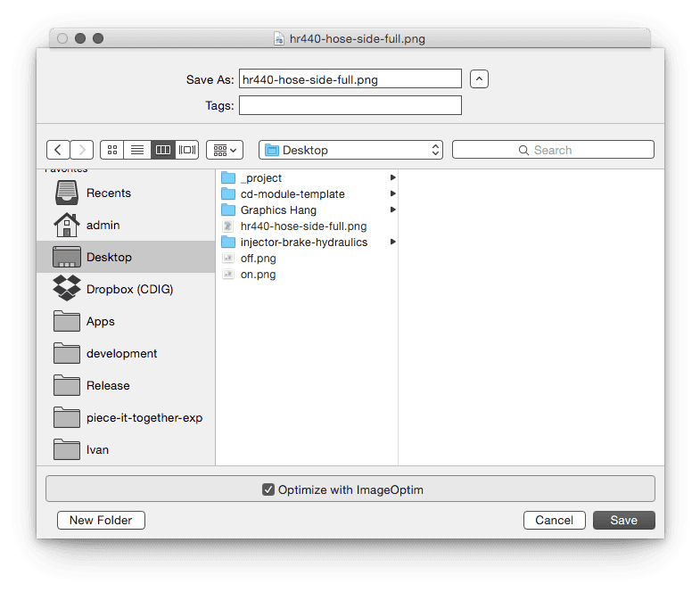This screenshot has height=592, width=700.
Task: Click the Save button
Action: click(x=623, y=520)
